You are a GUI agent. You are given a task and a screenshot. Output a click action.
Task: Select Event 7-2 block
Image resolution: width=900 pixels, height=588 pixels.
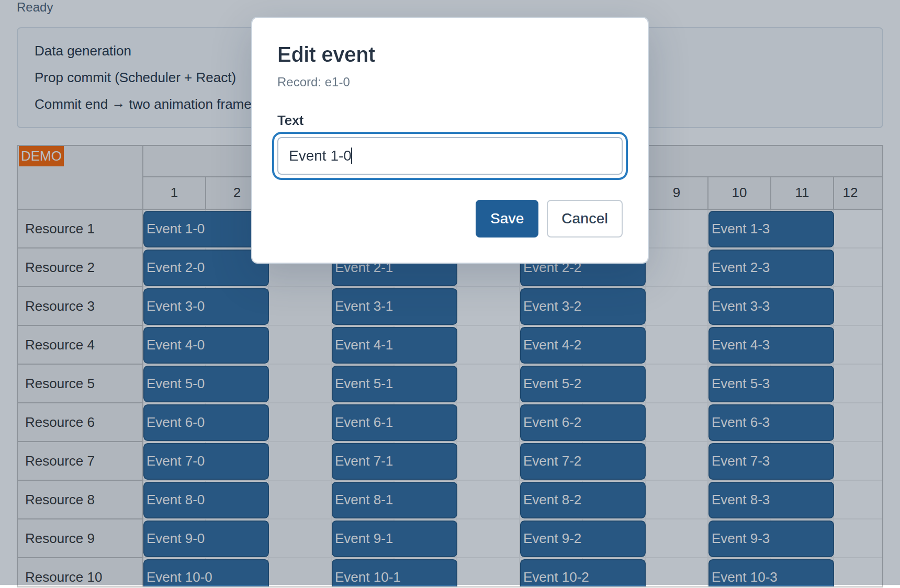tap(582, 461)
